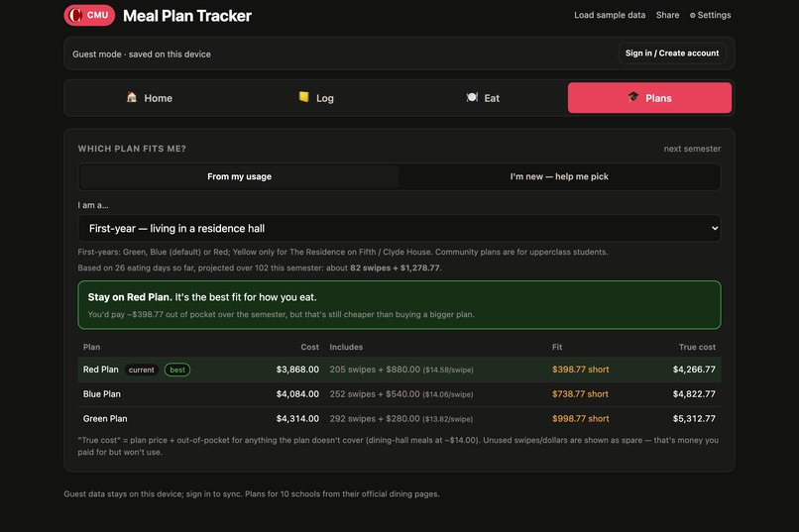This screenshot has height=532, width=799.
Task: Click 'Guest mode · saved on this device' text
Action: point(142,53)
